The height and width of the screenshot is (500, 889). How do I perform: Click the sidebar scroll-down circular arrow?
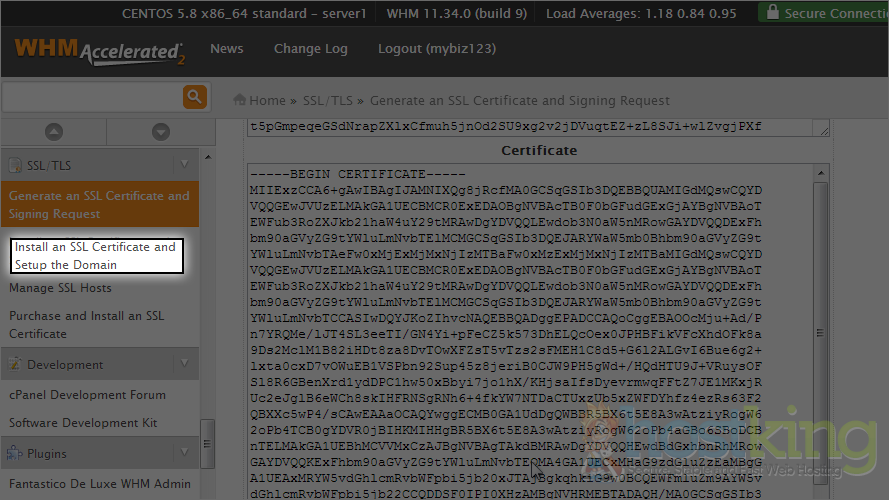pyautogui.click(x=161, y=132)
